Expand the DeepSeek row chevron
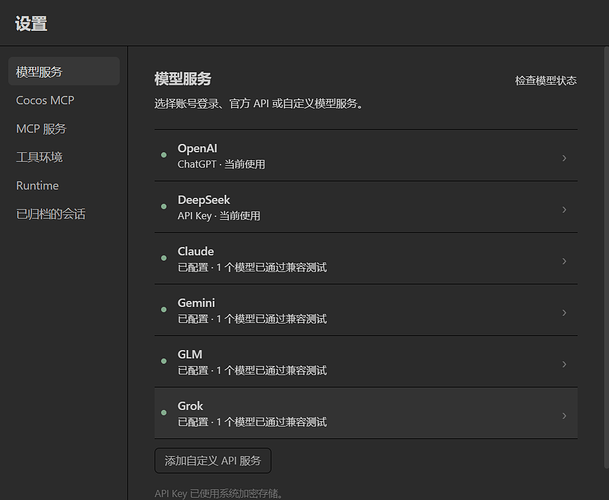Viewport: 609px width, 500px height. point(564,210)
